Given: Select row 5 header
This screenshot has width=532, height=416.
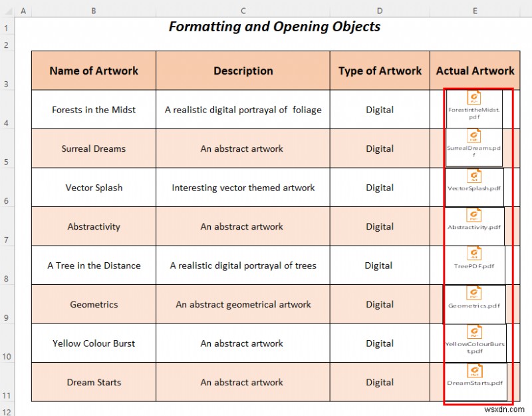Looking at the screenshot, I should 7,148.
